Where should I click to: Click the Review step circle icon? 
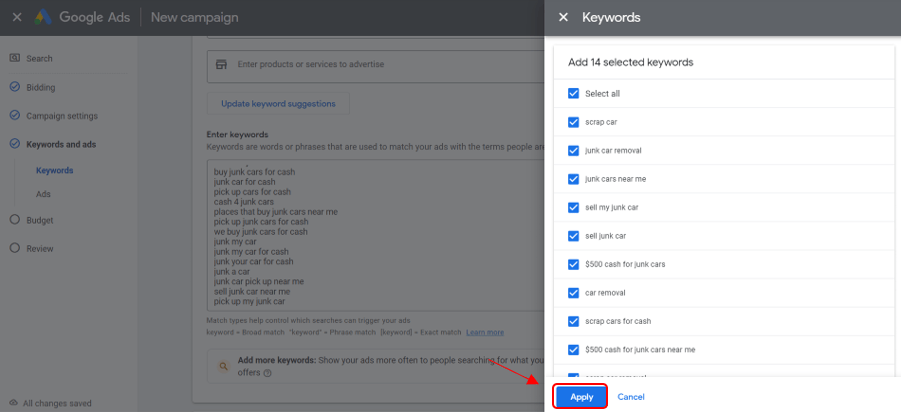tap(15, 248)
